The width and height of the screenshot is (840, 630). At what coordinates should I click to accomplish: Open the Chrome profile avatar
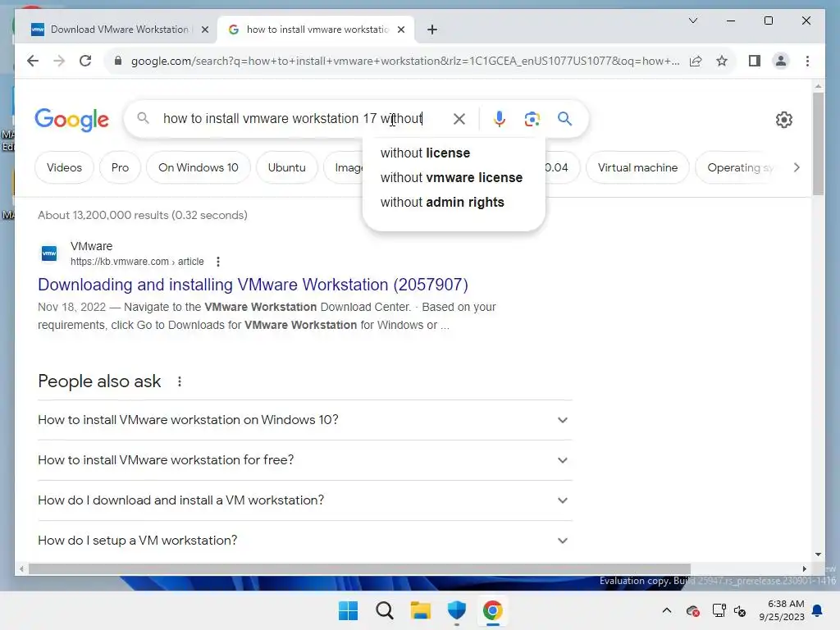click(781, 61)
